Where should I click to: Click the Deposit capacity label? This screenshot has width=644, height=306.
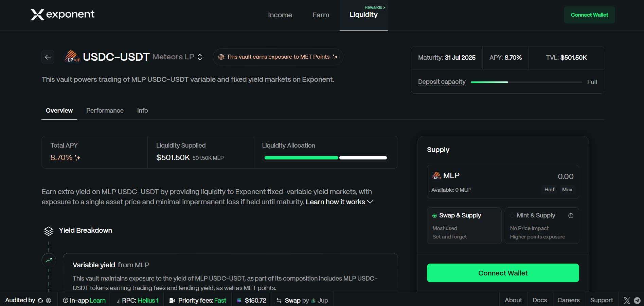(442, 82)
